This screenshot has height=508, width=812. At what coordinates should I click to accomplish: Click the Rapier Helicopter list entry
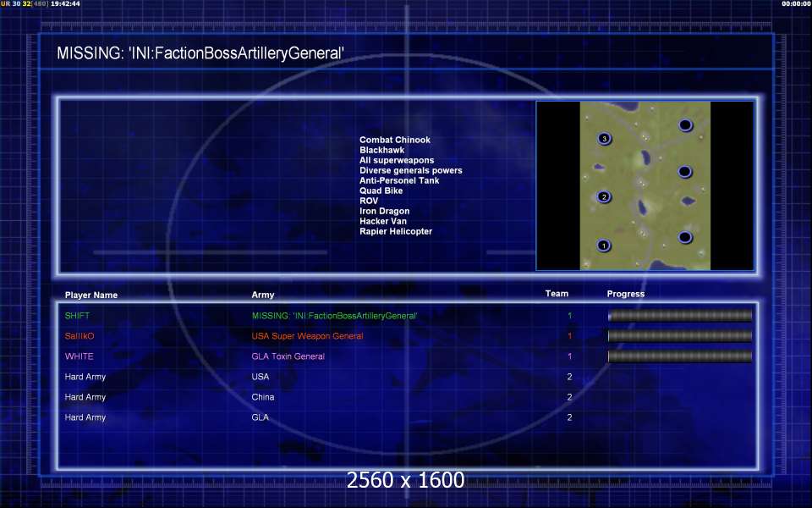(x=396, y=231)
